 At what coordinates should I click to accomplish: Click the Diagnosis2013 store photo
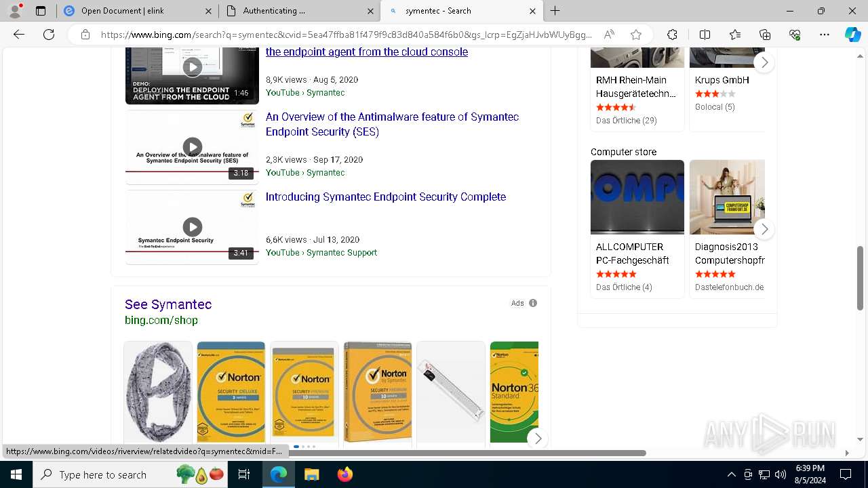click(x=727, y=197)
